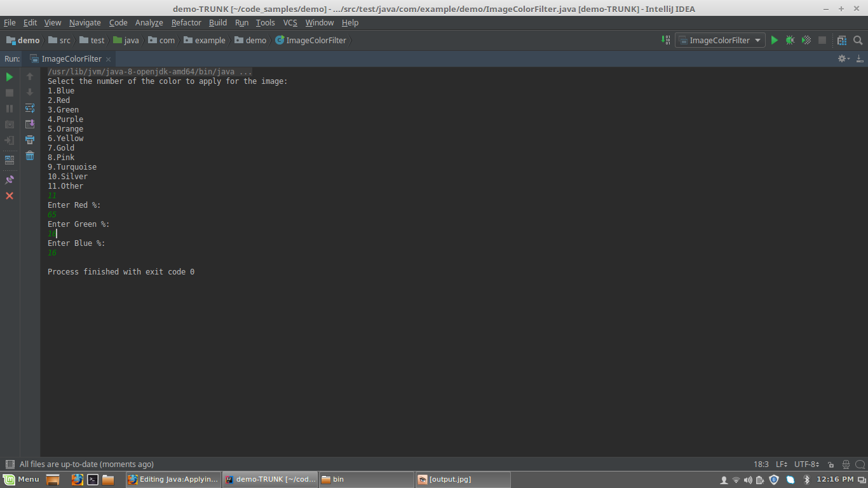Open the ImageColorFilter run configuration dropdown

[719, 40]
